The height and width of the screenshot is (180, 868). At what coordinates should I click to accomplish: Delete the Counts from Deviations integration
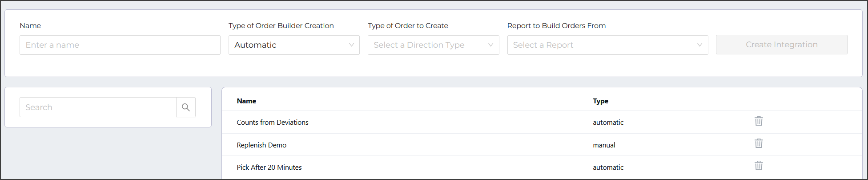759,121
